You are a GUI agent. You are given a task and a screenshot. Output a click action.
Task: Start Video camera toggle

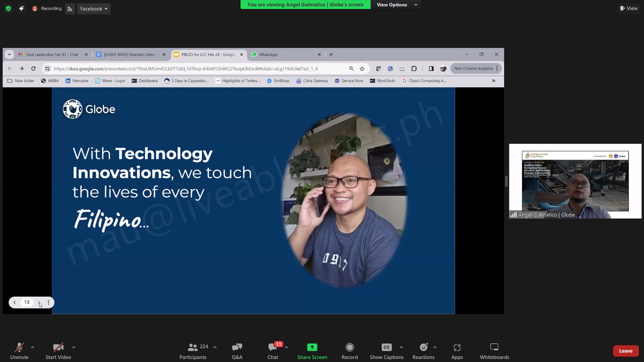point(58,351)
